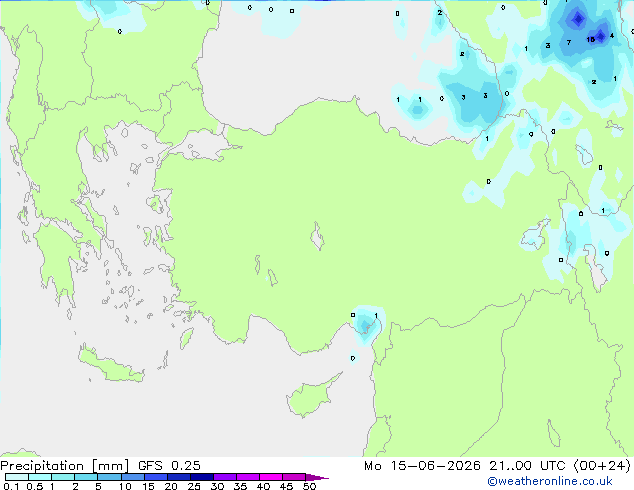Pick the 15–20 mm blue legend swatch

155,477
